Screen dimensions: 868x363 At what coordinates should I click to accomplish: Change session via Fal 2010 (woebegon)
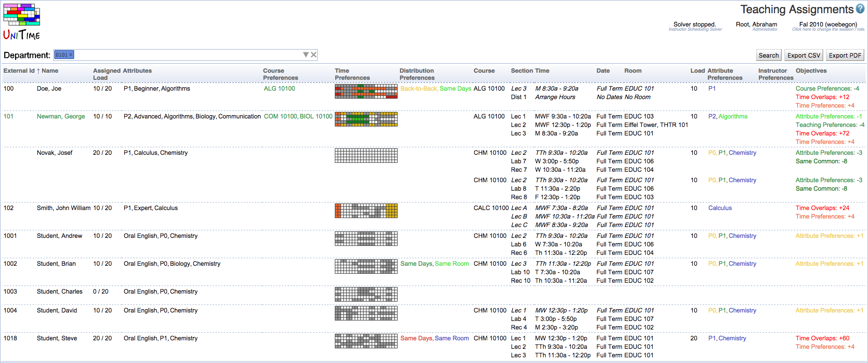point(828,24)
